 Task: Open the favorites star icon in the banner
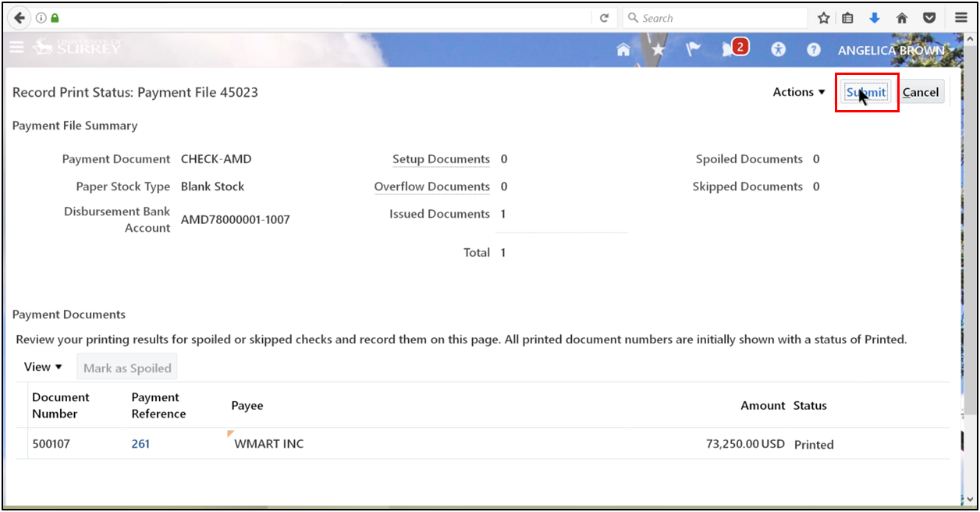point(658,48)
